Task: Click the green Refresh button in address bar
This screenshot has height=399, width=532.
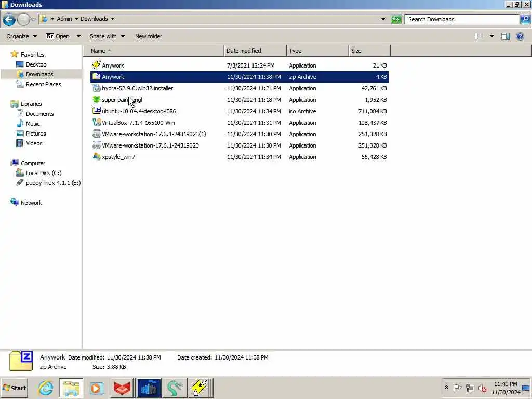Action: [x=395, y=19]
